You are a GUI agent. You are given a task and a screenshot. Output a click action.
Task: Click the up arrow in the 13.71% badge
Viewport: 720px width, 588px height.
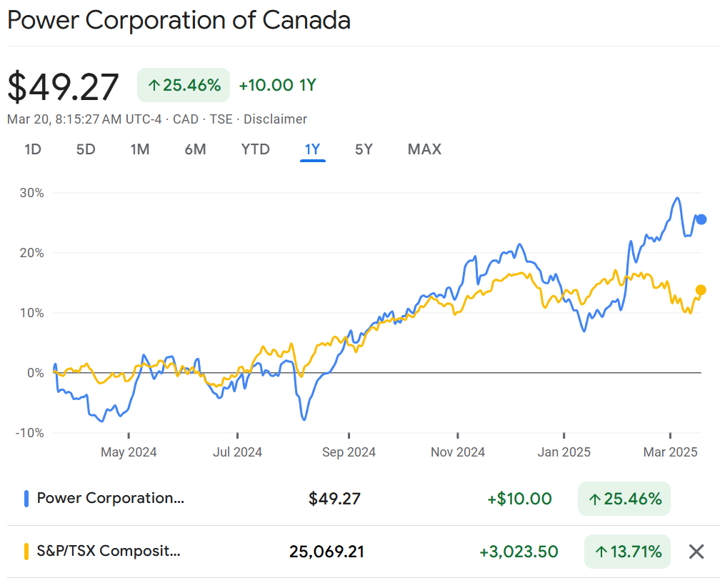point(601,552)
